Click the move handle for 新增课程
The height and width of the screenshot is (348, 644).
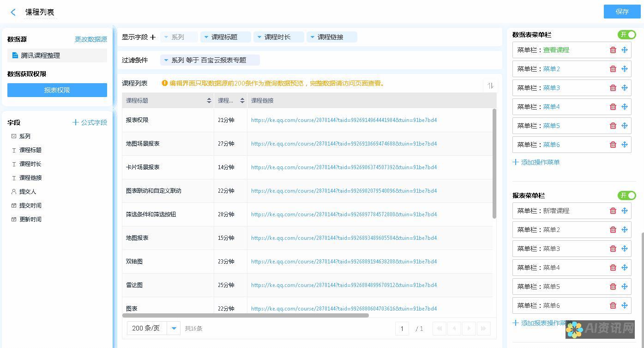coord(625,211)
